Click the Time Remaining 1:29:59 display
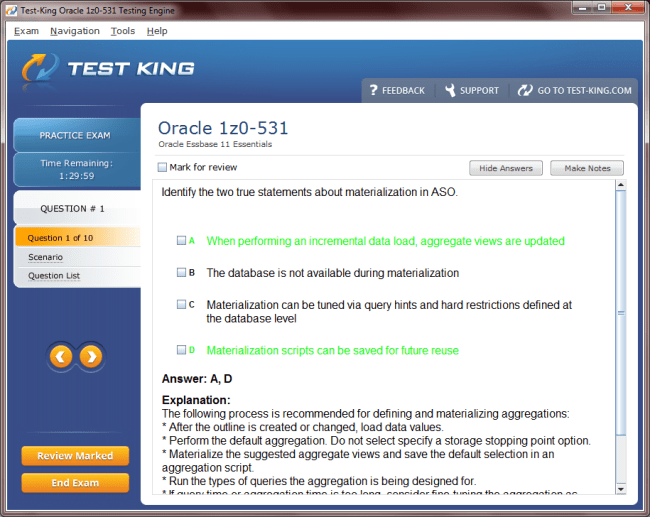This screenshot has height=517, width=650. (x=77, y=169)
